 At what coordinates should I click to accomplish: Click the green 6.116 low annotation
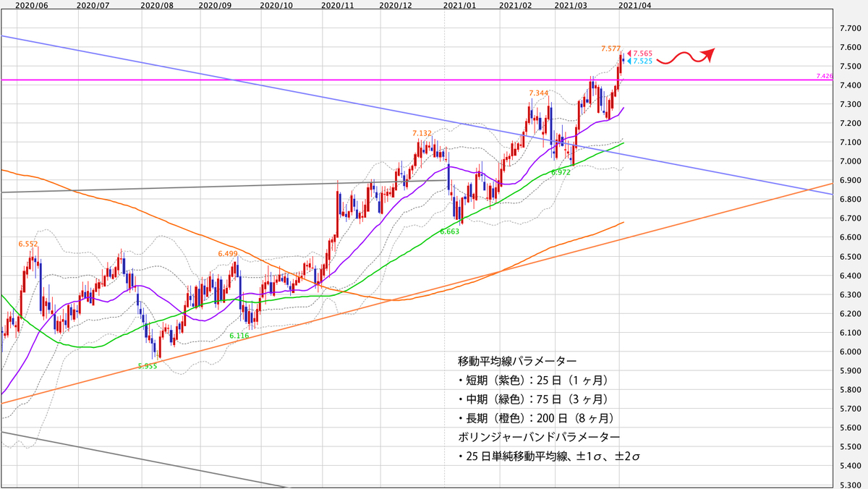point(239,336)
